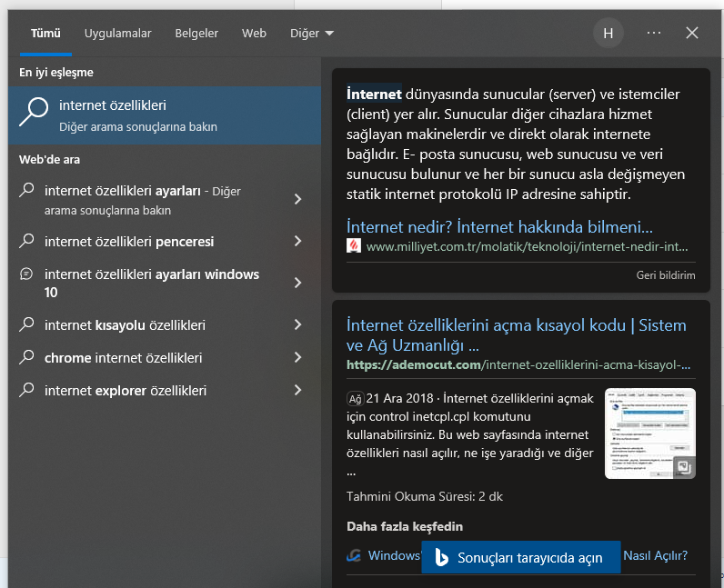Expand arrow for 'chrome internet özellikleri'
Screen dimensions: 724x588
tap(297, 357)
